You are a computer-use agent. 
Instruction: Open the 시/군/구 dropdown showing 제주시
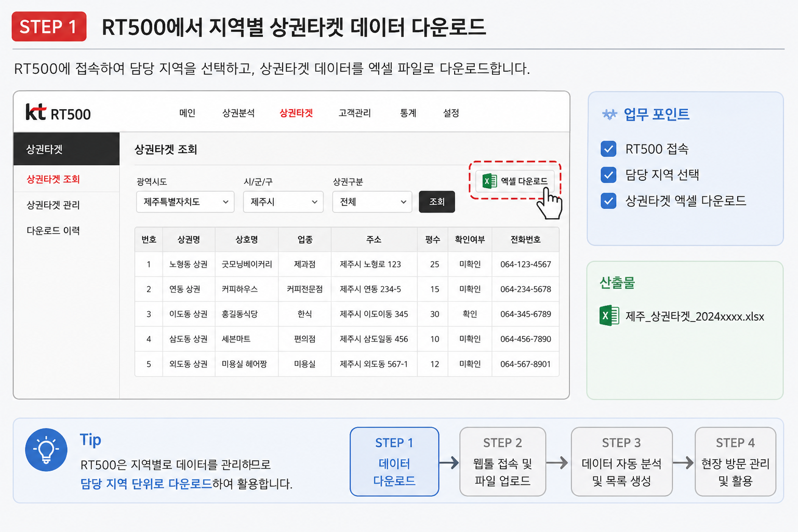pyautogui.click(x=283, y=202)
